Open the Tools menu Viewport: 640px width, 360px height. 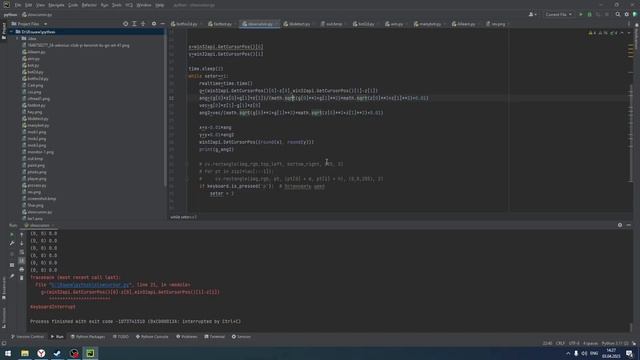[x=117, y=5]
